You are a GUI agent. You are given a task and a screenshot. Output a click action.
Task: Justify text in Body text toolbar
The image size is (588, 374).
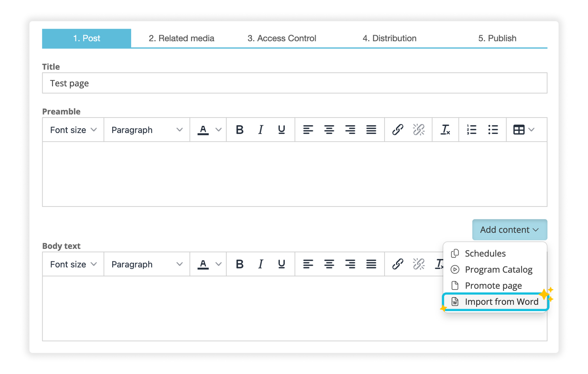coord(371,264)
